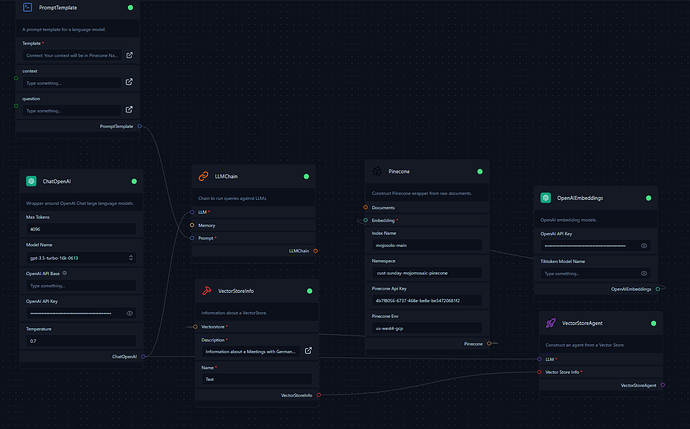Image resolution: width=690 pixels, height=429 pixels.
Task: Click Pinecone Documents input handle
Action: [366, 207]
